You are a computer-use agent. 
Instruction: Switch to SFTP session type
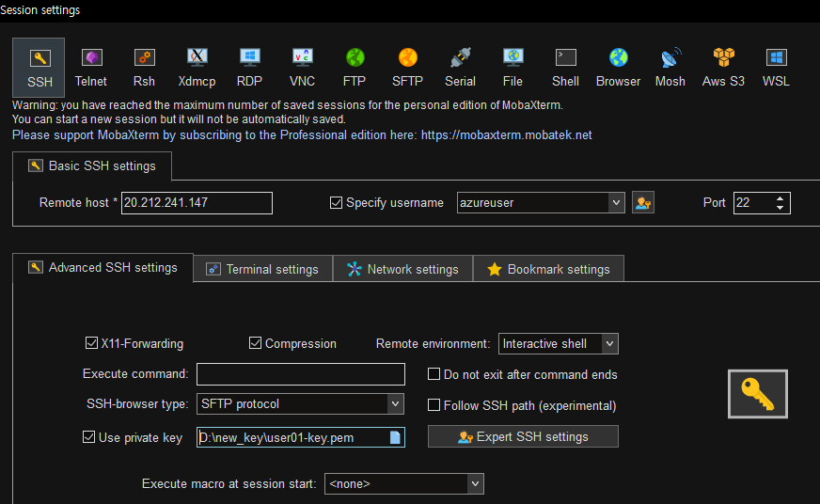pos(407,68)
